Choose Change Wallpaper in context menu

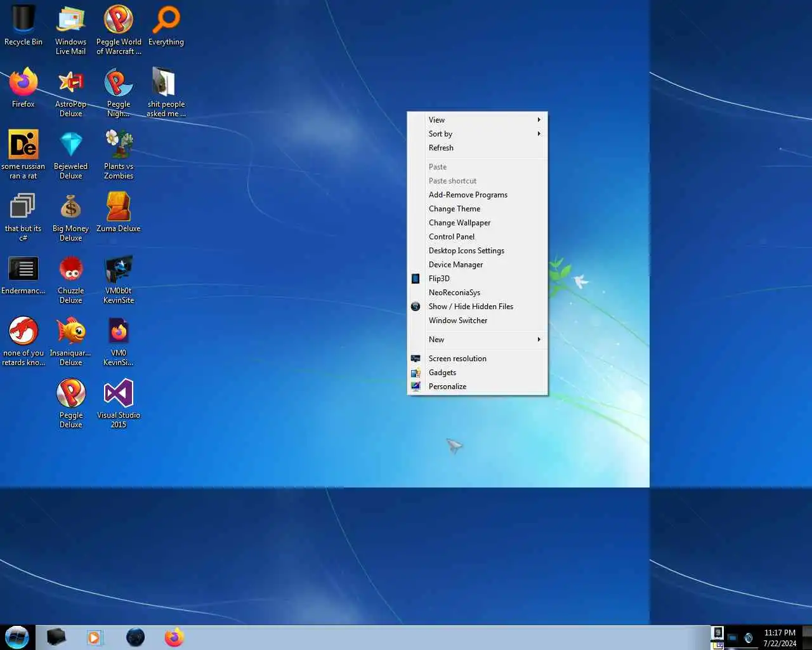[x=477, y=223]
